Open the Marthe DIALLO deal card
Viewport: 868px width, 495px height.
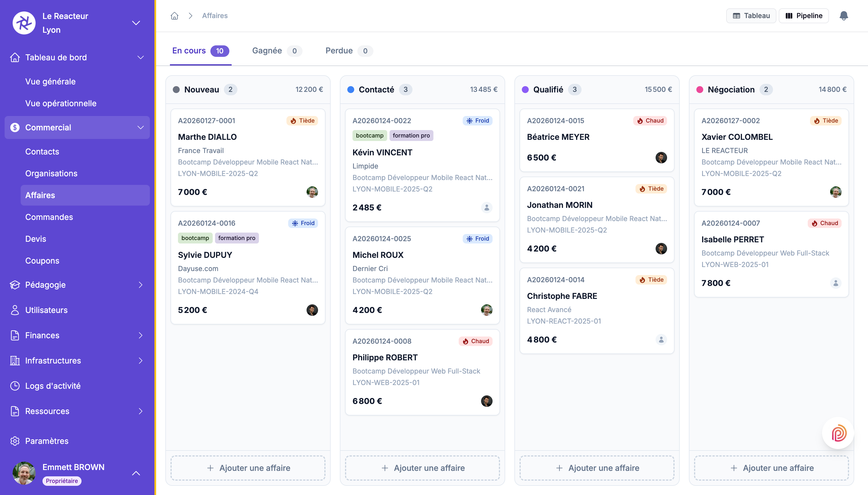coord(247,157)
